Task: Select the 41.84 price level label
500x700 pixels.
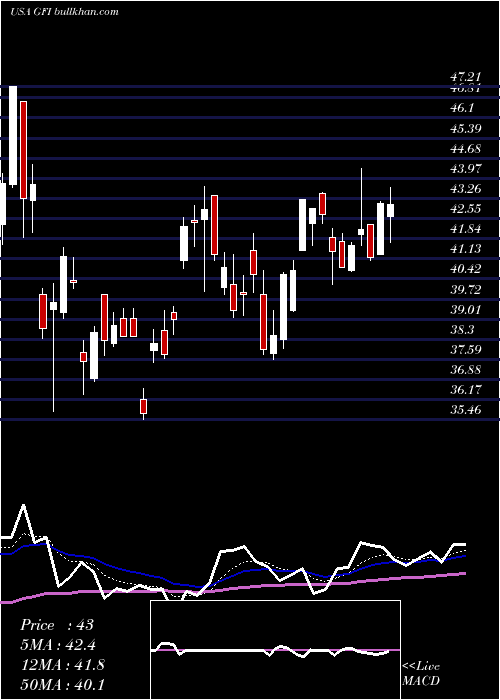Action: coord(465,229)
